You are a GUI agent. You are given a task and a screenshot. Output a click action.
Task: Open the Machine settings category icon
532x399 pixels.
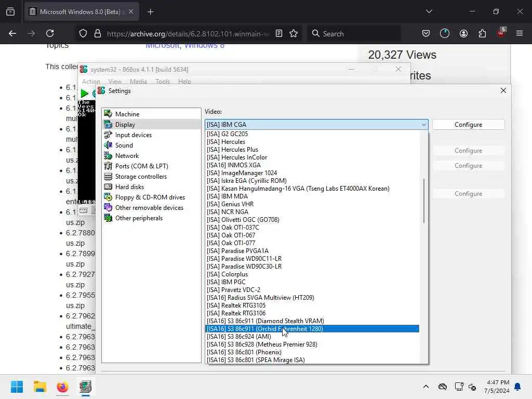(x=108, y=114)
